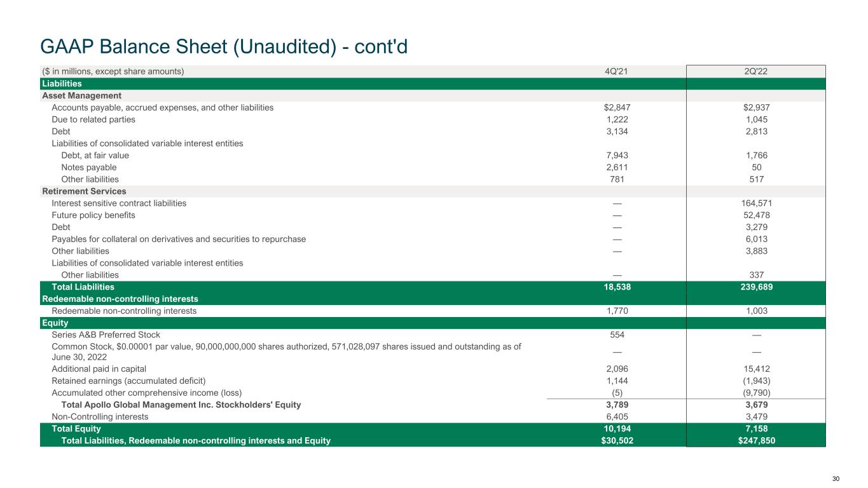Image resolution: width=868 pixels, height=488 pixels.
Task: Click the Retirement Services subsection heading
Action: click(84, 191)
